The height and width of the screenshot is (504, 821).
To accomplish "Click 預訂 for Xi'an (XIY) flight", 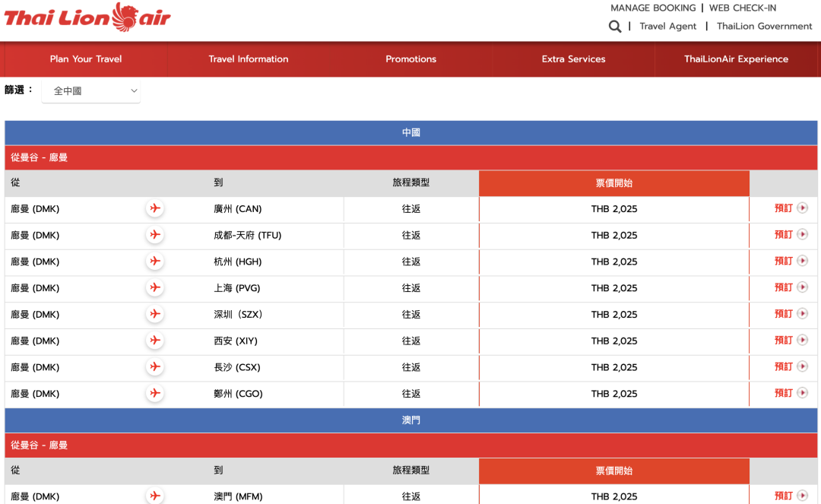I will click(783, 341).
